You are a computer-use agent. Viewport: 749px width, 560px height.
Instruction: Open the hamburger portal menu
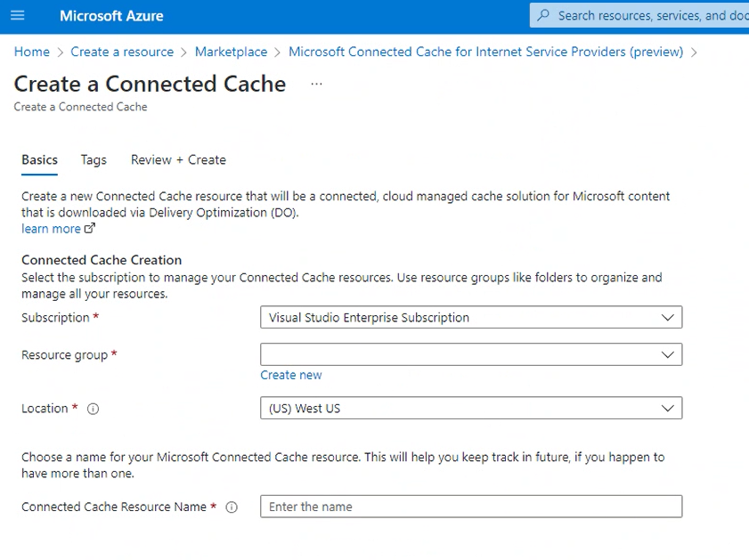[18, 16]
